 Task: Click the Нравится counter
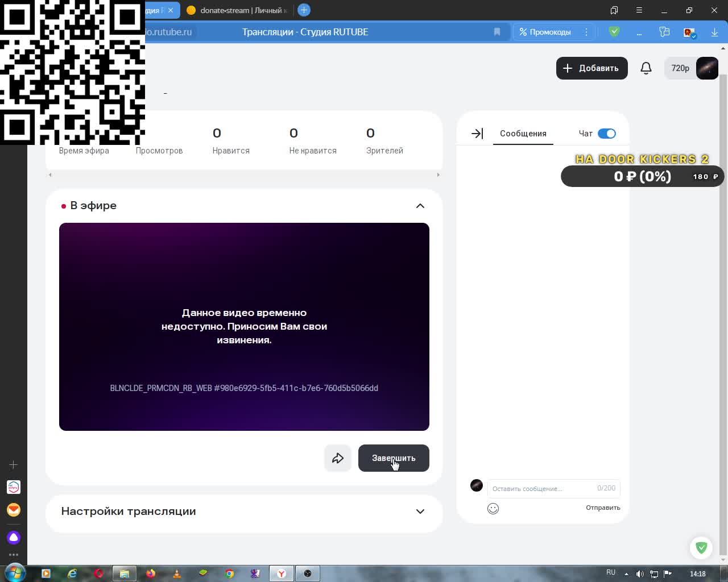pos(231,141)
